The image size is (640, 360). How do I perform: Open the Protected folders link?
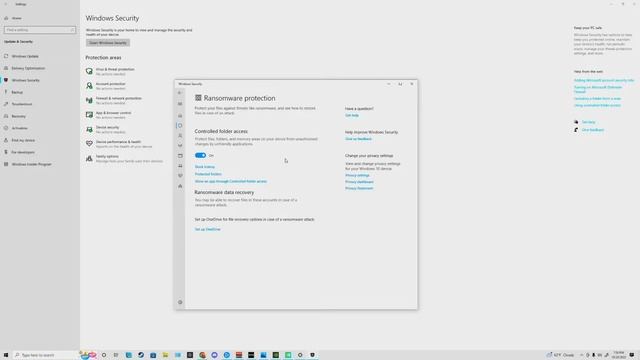coord(208,174)
